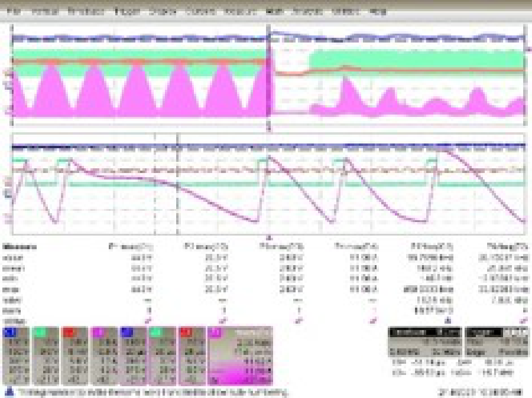Open the Vertical menu
This screenshot has width=532, height=398.
(x=44, y=11)
